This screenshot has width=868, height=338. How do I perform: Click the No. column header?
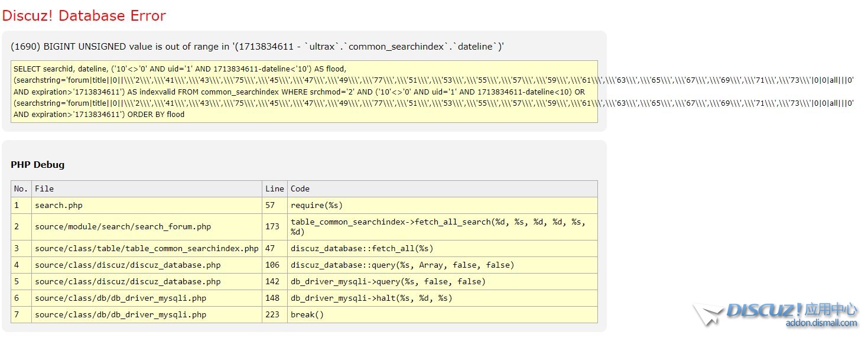(x=21, y=188)
